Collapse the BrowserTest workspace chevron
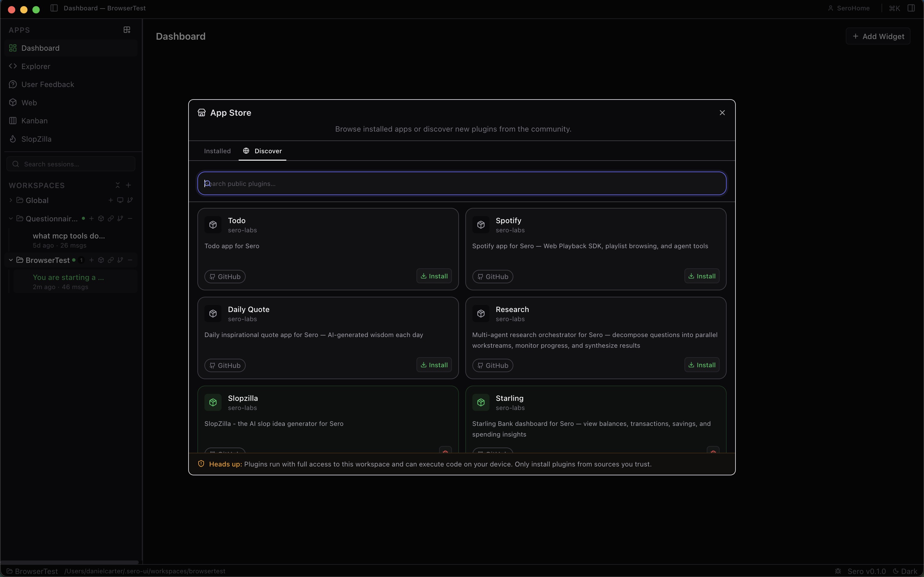This screenshot has height=577, width=924. pyautogui.click(x=11, y=260)
